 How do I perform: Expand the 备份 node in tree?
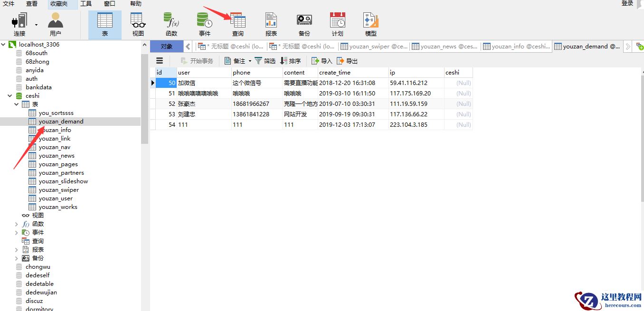(17, 258)
